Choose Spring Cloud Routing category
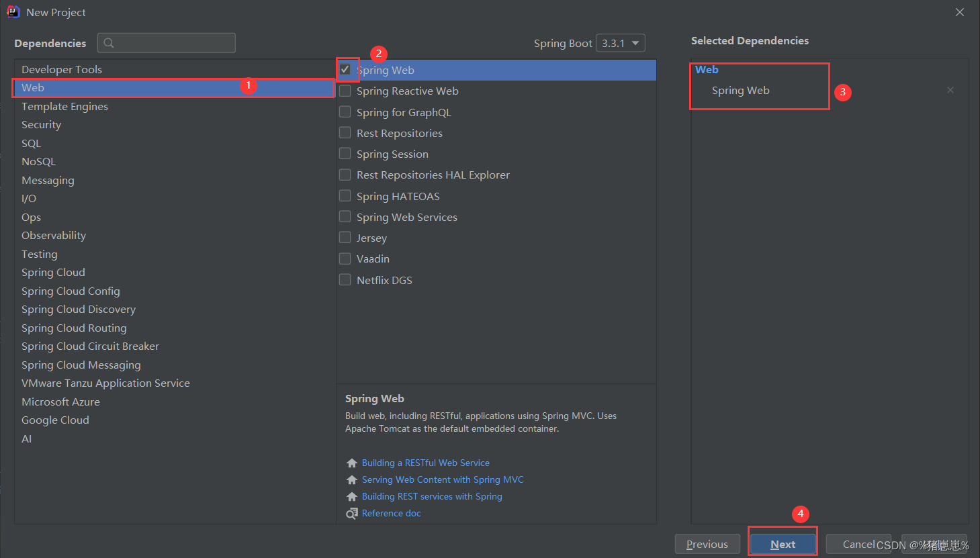 [174, 328]
